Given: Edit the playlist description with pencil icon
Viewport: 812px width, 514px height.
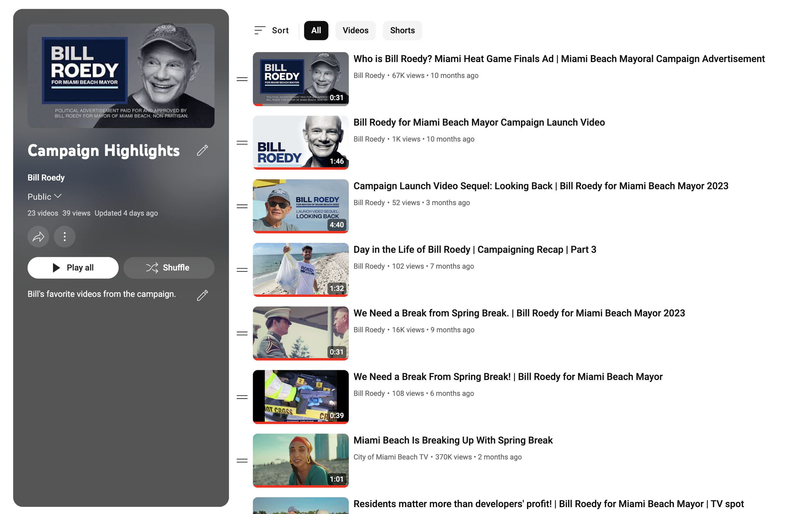Looking at the screenshot, I should pyautogui.click(x=202, y=295).
